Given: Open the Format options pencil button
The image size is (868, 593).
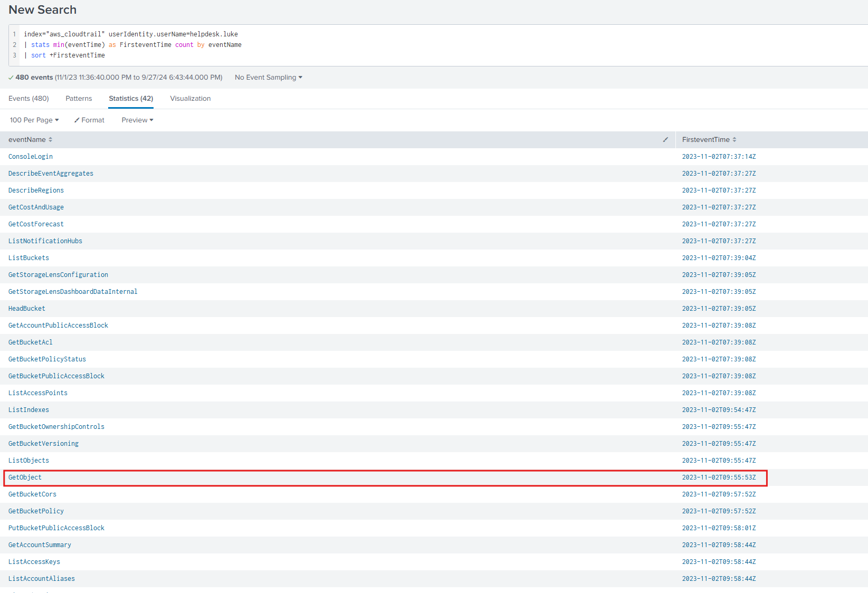Looking at the screenshot, I should tap(89, 120).
